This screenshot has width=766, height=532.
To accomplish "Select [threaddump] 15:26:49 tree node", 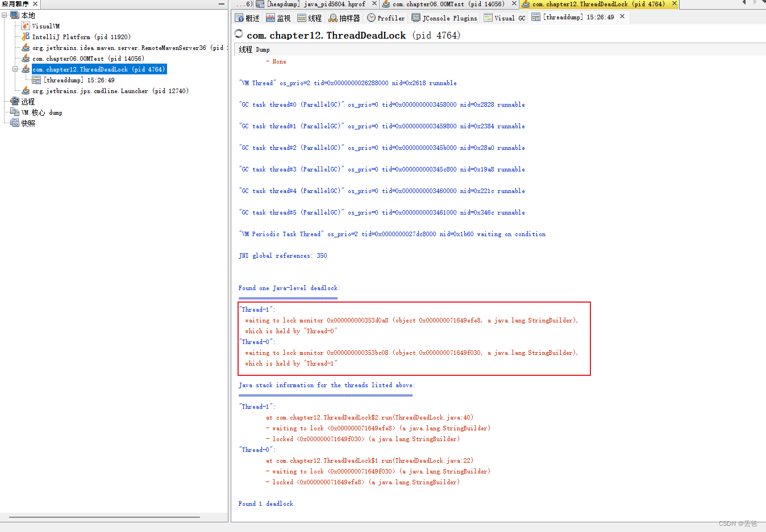I will pos(79,80).
